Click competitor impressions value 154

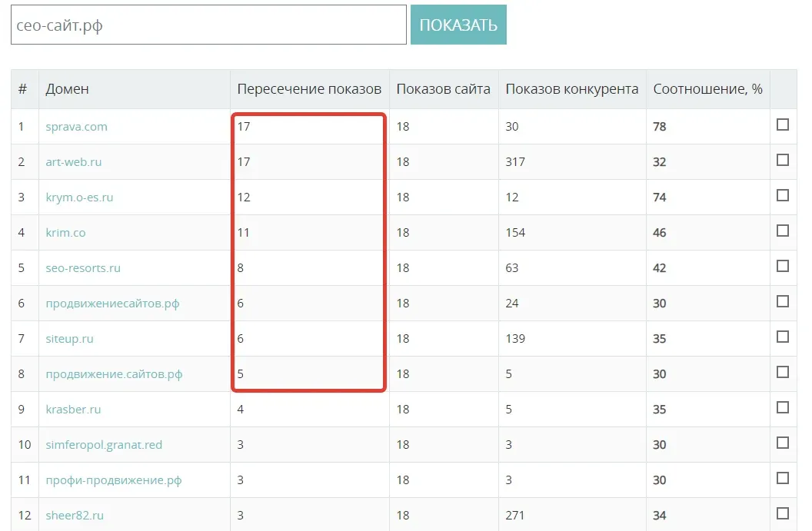tap(515, 233)
